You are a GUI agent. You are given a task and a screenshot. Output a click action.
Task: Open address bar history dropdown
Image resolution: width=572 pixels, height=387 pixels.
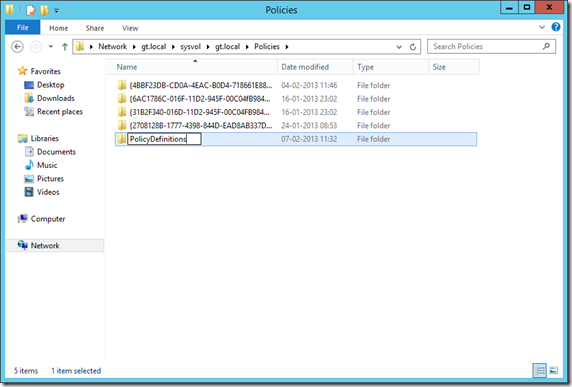(x=399, y=47)
